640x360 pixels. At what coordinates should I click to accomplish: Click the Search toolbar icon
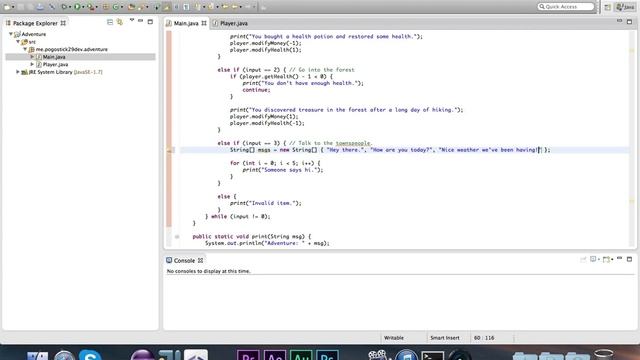140,7
